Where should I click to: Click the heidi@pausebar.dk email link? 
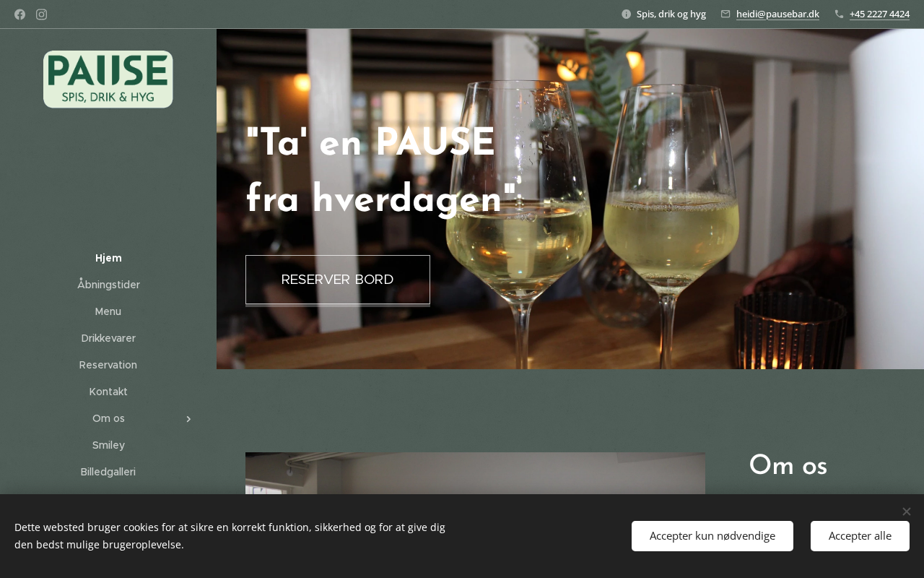[x=777, y=14]
